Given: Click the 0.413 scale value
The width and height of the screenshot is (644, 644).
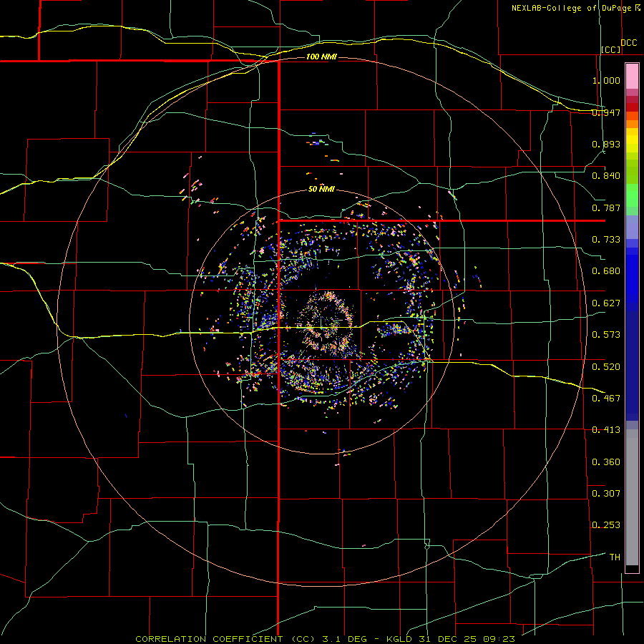Looking at the screenshot, I should pyautogui.click(x=606, y=430).
